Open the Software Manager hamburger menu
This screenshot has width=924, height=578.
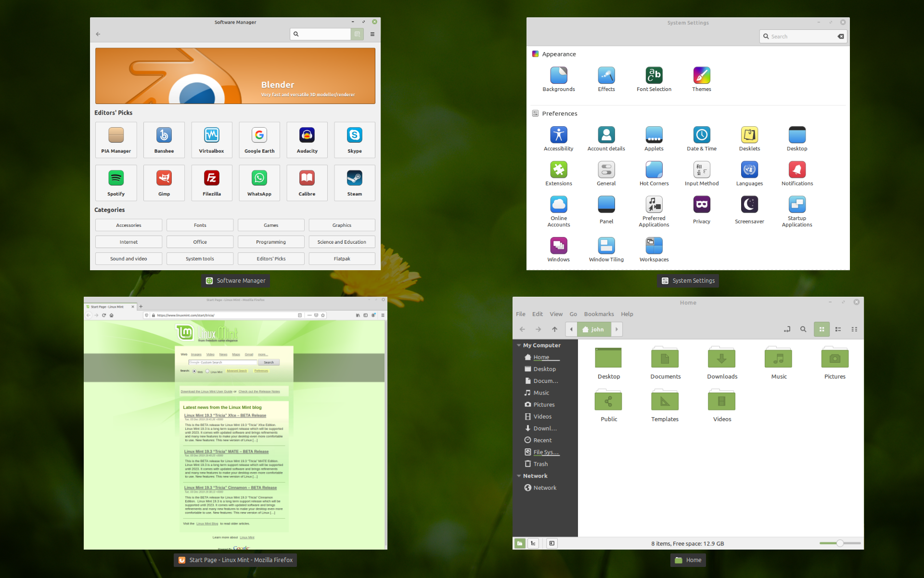(x=372, y=34)
